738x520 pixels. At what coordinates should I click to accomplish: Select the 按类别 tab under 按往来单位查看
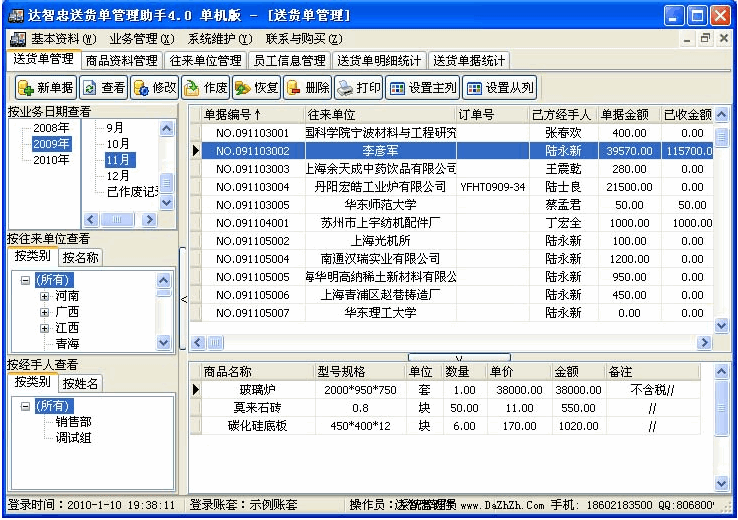(x=32, y=256)
